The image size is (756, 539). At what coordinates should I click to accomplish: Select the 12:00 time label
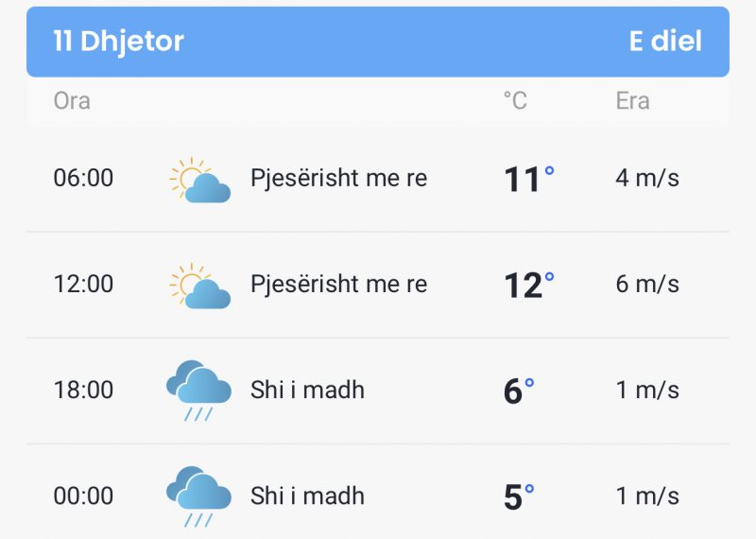(83, 284)
